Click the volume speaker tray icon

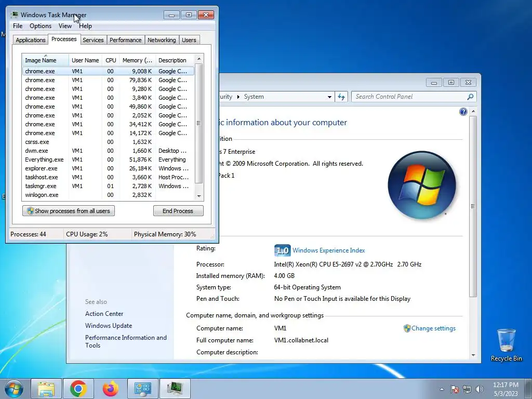tap(480, 389)
